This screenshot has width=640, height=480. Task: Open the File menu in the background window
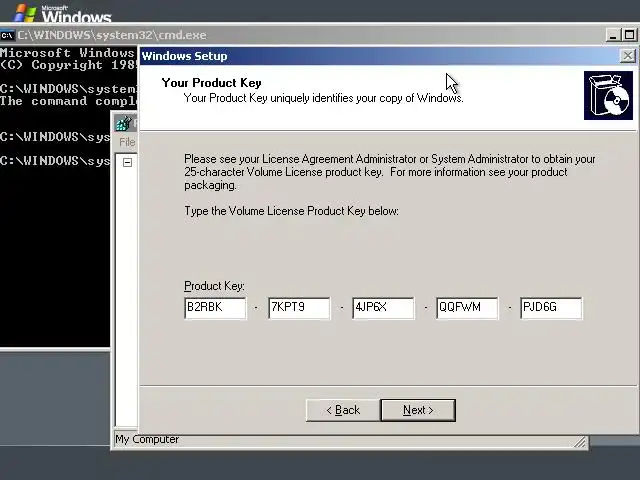[x=127, y=142]
